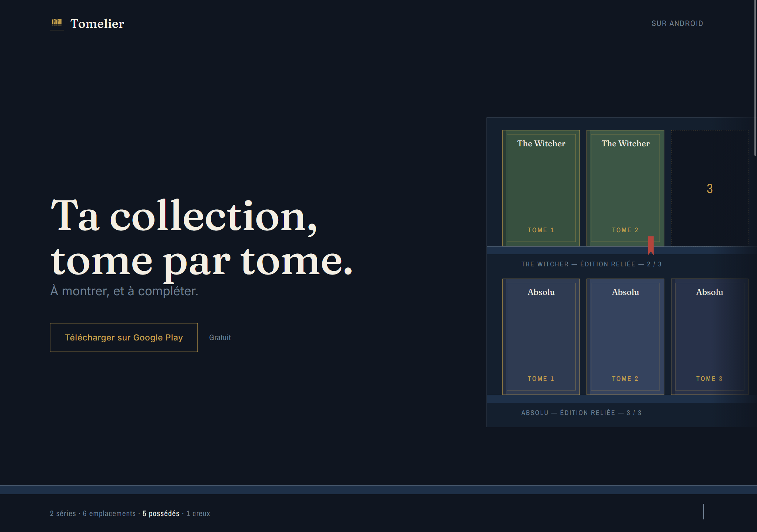Click the page vertical scrollbar thumb

click(755, 78)
